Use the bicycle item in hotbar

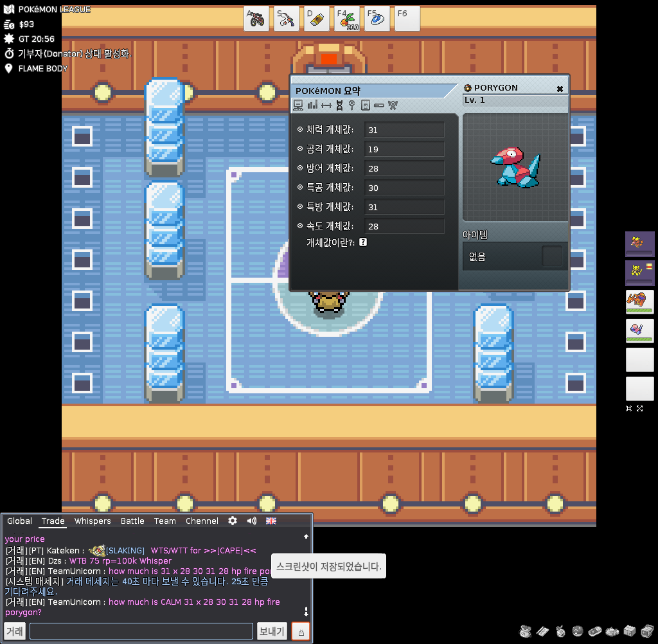click(x=256, y=19)
